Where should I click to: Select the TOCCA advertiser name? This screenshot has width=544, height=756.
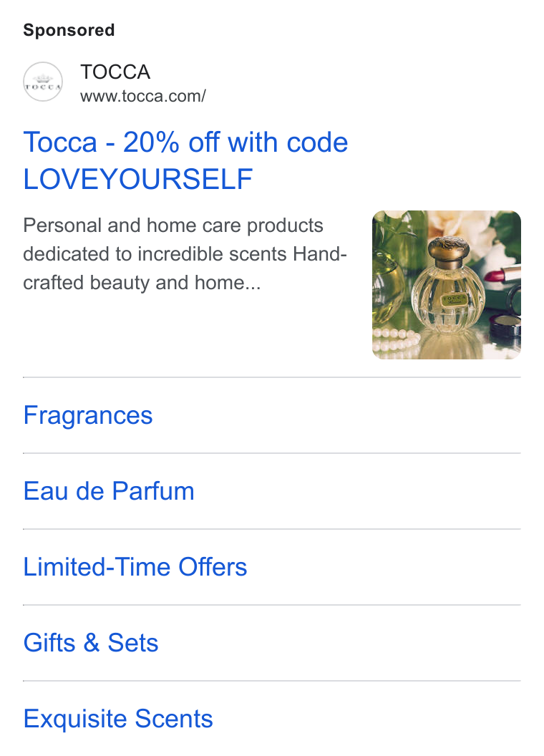[115, 72]
